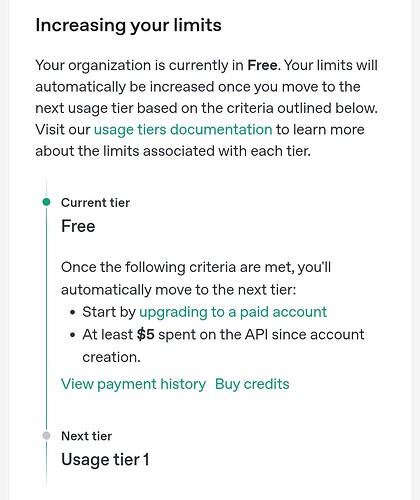Click the Current tier label

pyautogui.click(x=95, y=203)
